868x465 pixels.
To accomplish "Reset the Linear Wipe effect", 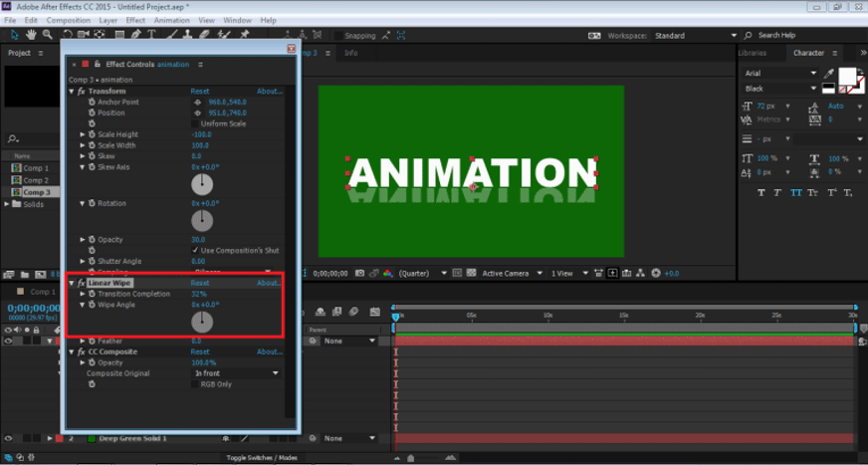I will [x=200, y=283].
